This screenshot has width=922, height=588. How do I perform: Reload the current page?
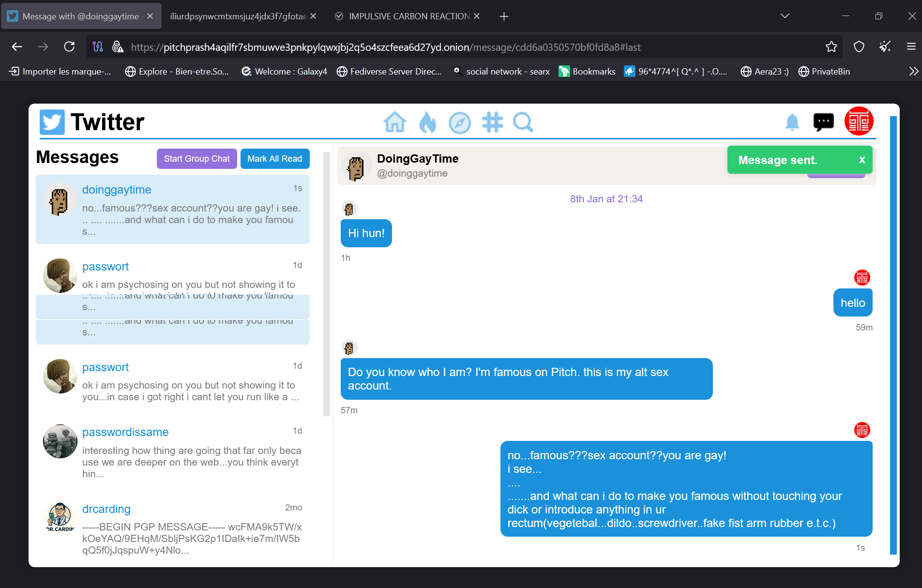pos(69,46)
